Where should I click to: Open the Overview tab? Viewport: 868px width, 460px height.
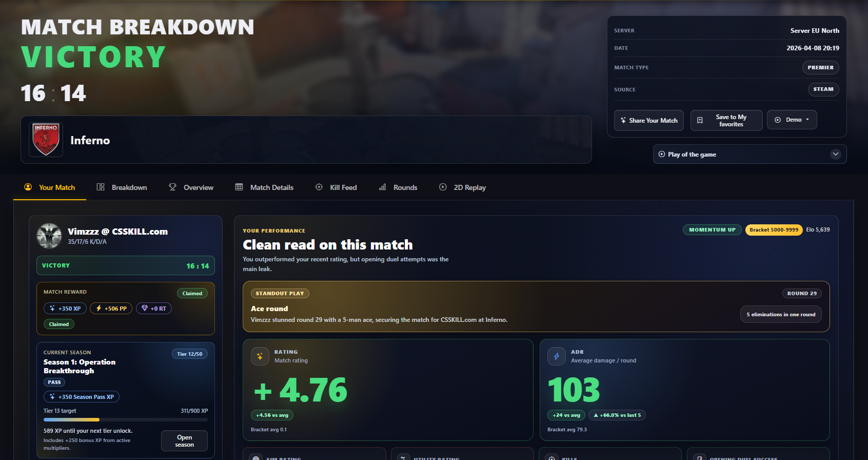pos(191,187)
